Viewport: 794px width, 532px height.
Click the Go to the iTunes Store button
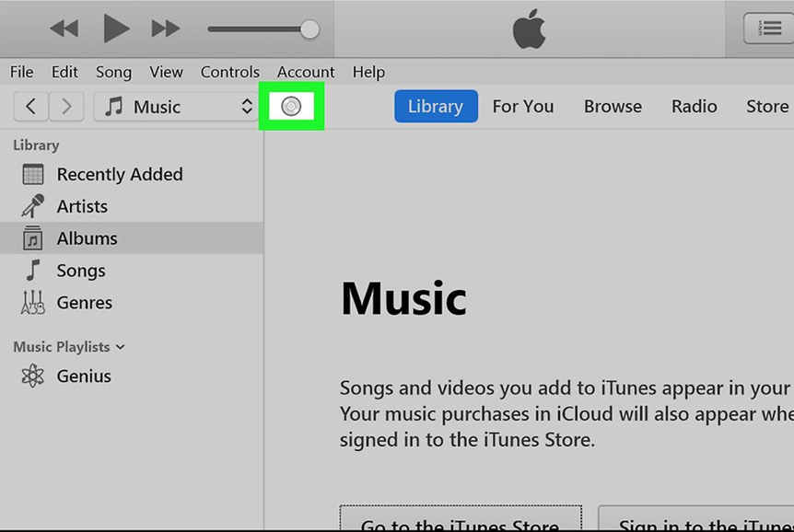tap(461, 518)
